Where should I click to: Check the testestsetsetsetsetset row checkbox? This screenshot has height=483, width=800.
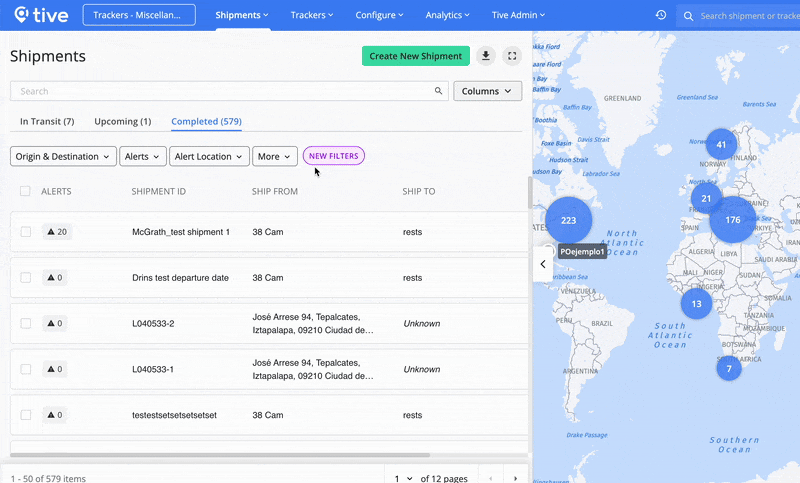[26, 415]
